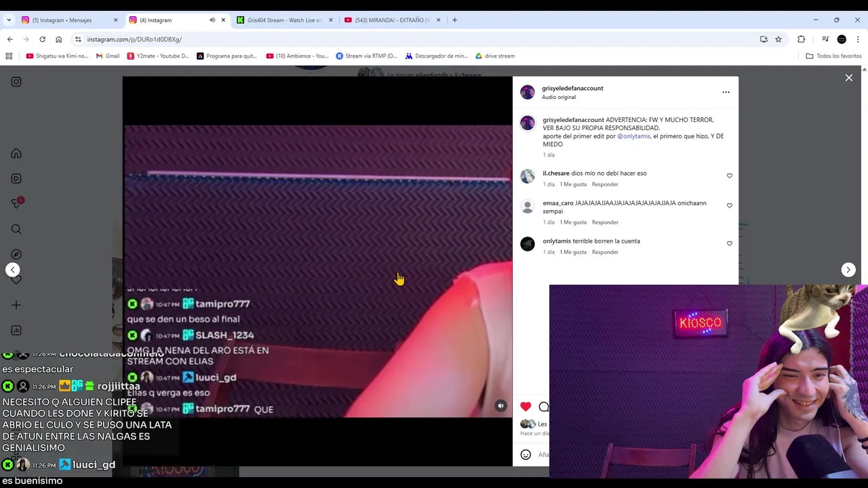Open Descargador de min bookmark
This screenshot has height=488, width=868.
tap(437, 56)
